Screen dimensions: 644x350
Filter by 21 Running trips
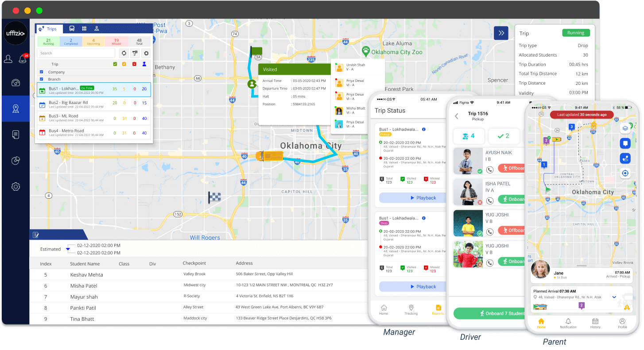click(48, 42)
